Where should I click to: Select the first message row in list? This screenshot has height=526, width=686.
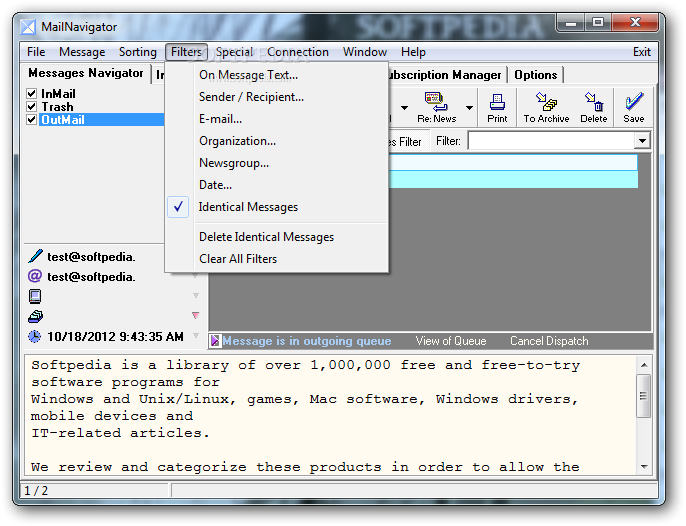coord(513,162)
